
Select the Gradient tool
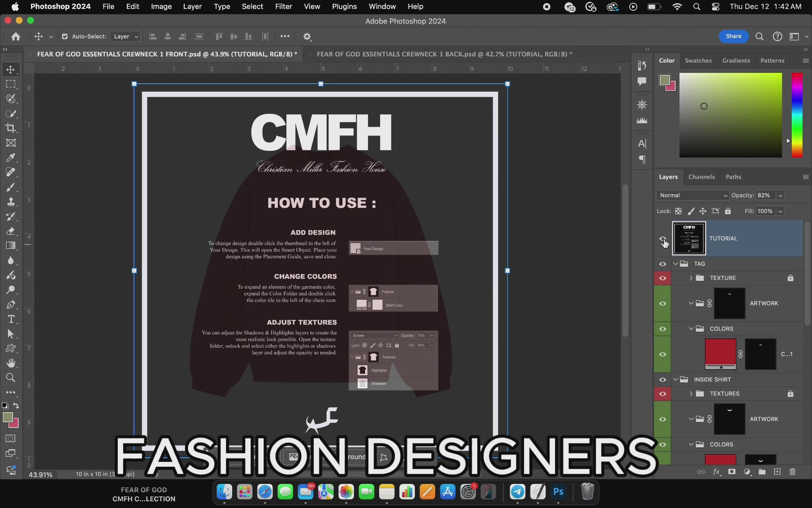[10, 246]
